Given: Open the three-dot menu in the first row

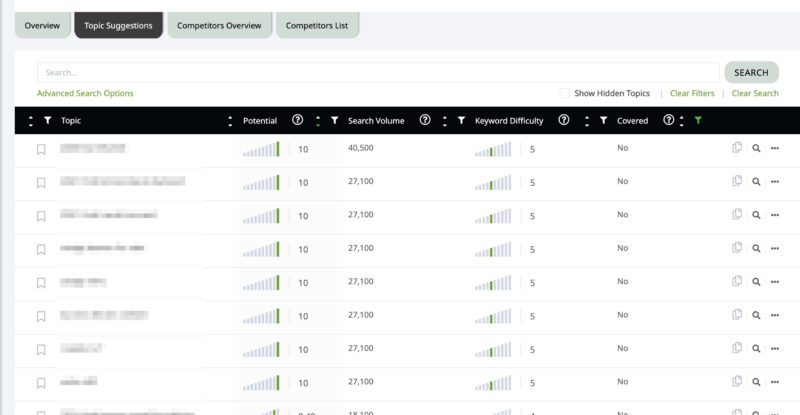Looking at the screenshot, I should [x=774, y=148].
